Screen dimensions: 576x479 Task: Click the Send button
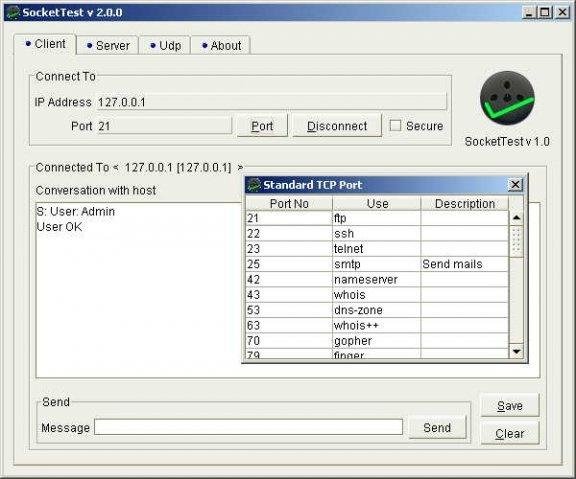pyautogui.click(x=437, y=428)
